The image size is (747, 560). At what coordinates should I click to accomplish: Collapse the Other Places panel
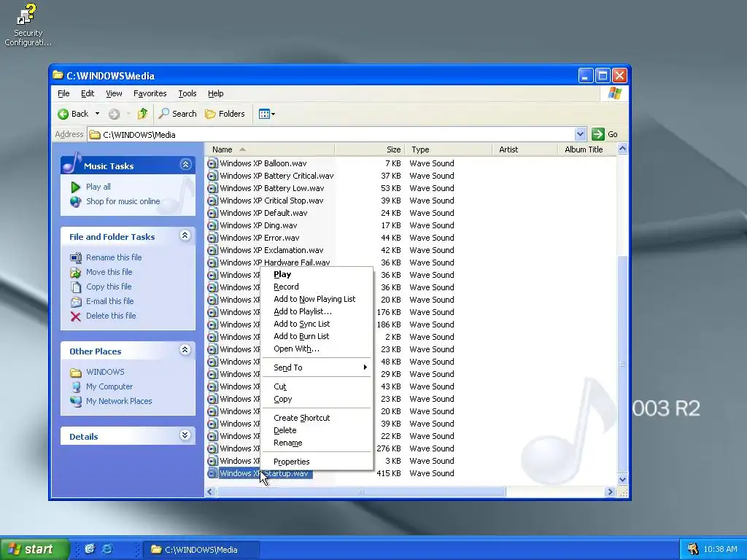(x=185, y=350)
